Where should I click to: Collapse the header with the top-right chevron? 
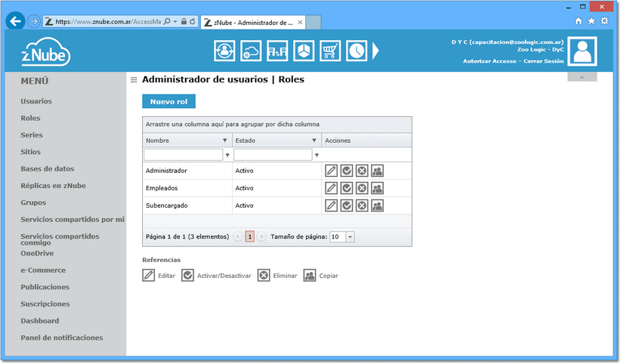[x=582, y=77]
